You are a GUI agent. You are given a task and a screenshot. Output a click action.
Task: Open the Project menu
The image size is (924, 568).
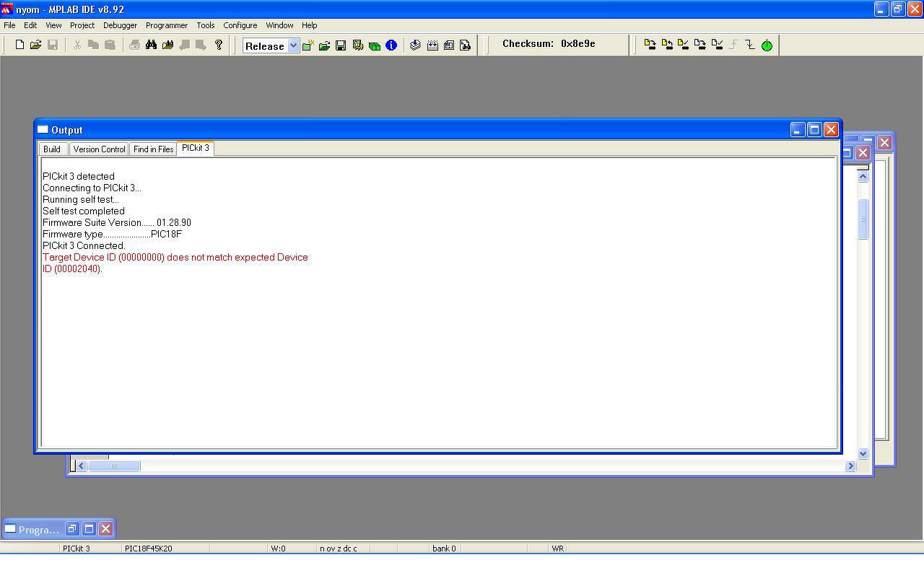[82, 25]
